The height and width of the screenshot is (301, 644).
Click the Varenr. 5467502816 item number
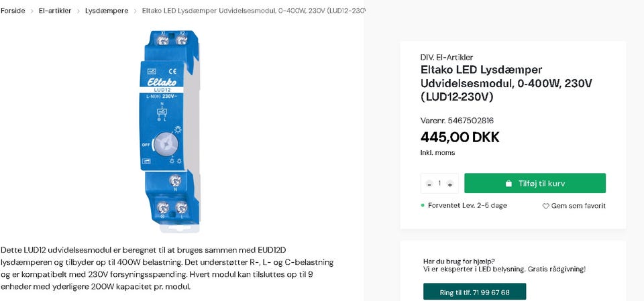457,121
